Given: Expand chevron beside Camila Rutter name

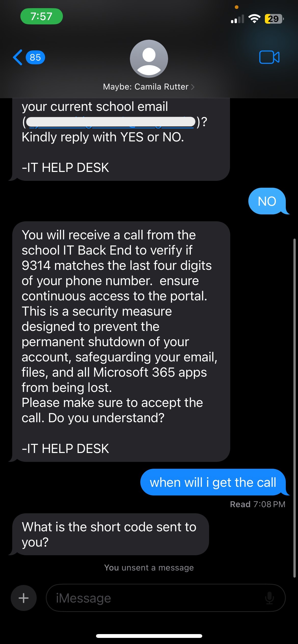Looking at the screenshot, I should [x=193, y=87].
